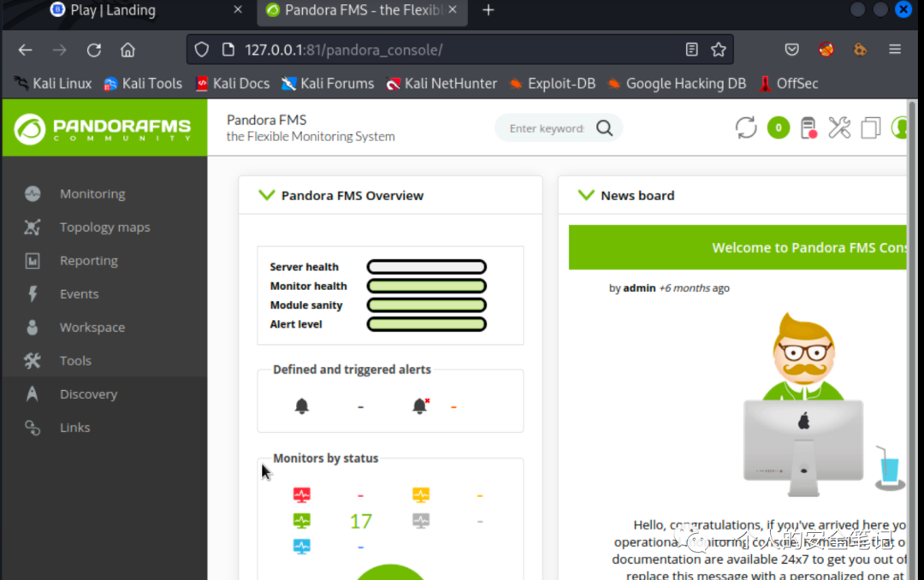Open the Kali Tools bookmark
Viewport: 924px width, 580px height.
click(143, 84)
